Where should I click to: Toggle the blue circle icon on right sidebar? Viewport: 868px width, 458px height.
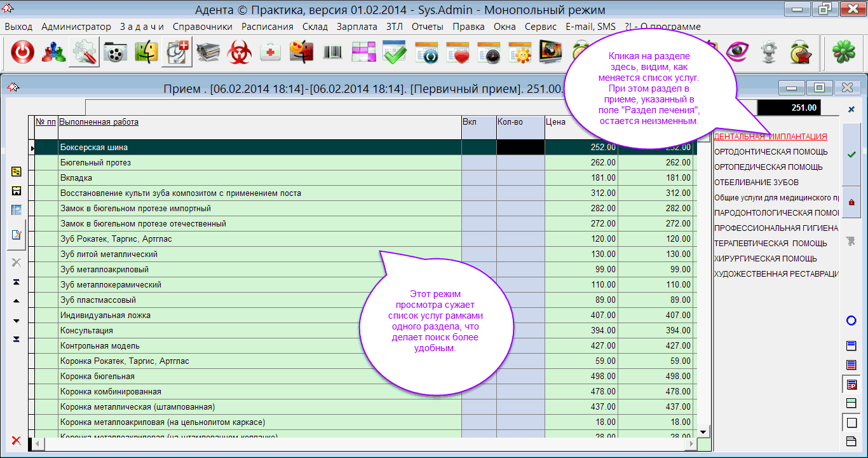point(851,321)
